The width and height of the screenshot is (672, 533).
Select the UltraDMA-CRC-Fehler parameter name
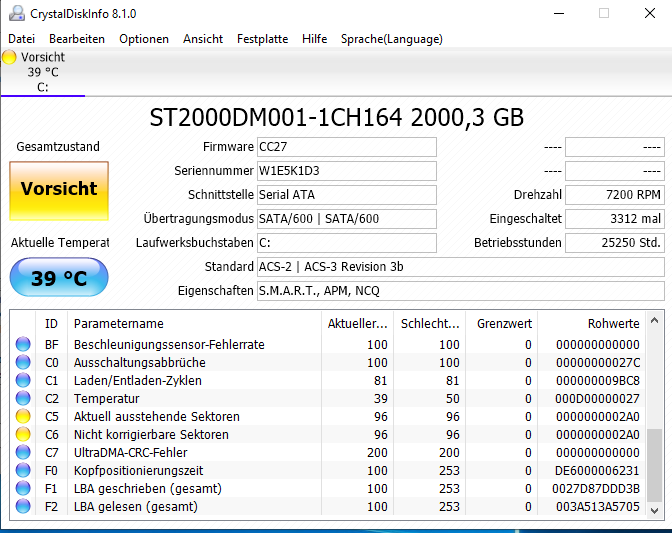tap(130, 452)
